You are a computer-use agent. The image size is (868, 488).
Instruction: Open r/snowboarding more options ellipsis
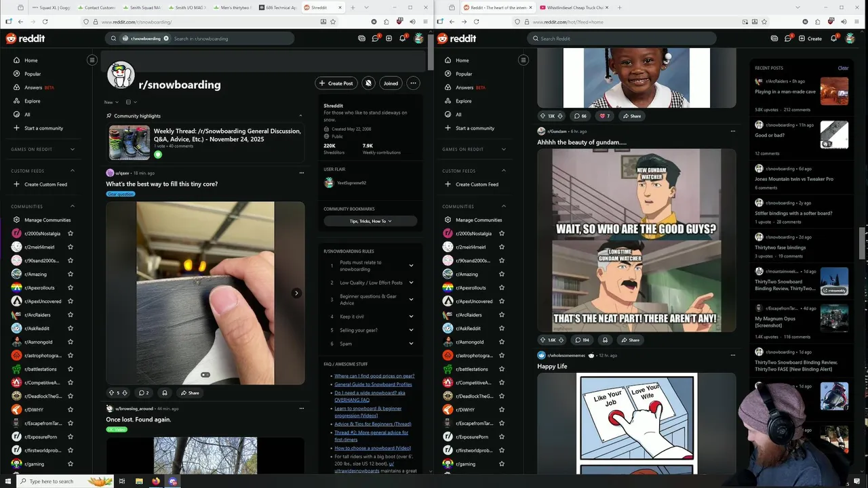coord(413,83)
